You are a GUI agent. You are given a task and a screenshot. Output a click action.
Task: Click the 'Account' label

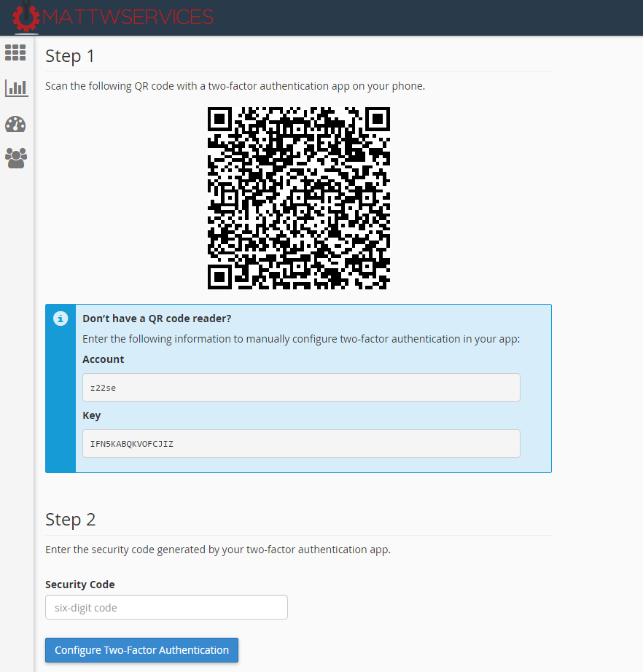(104, 359)
